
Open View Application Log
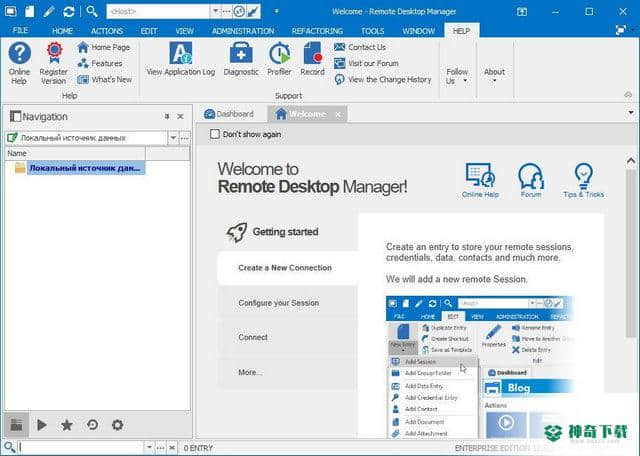coord(181,59)
